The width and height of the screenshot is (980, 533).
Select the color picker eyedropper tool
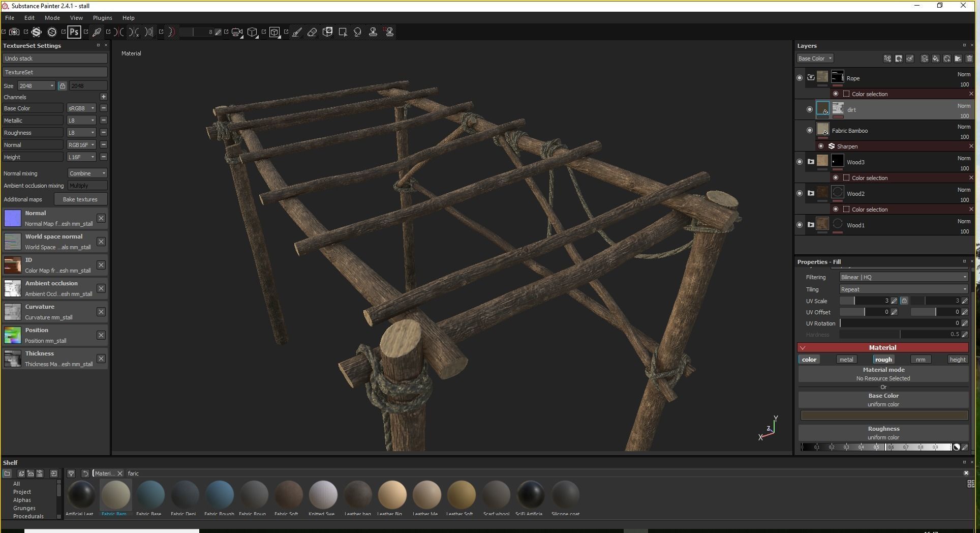[97, 32]
